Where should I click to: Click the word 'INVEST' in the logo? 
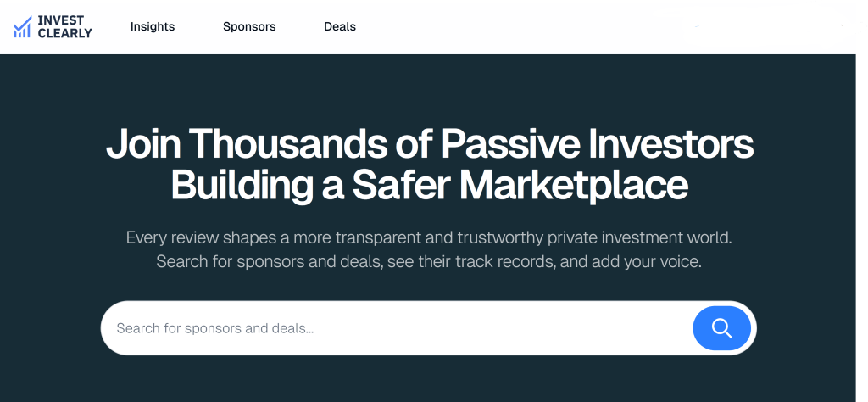53,20
